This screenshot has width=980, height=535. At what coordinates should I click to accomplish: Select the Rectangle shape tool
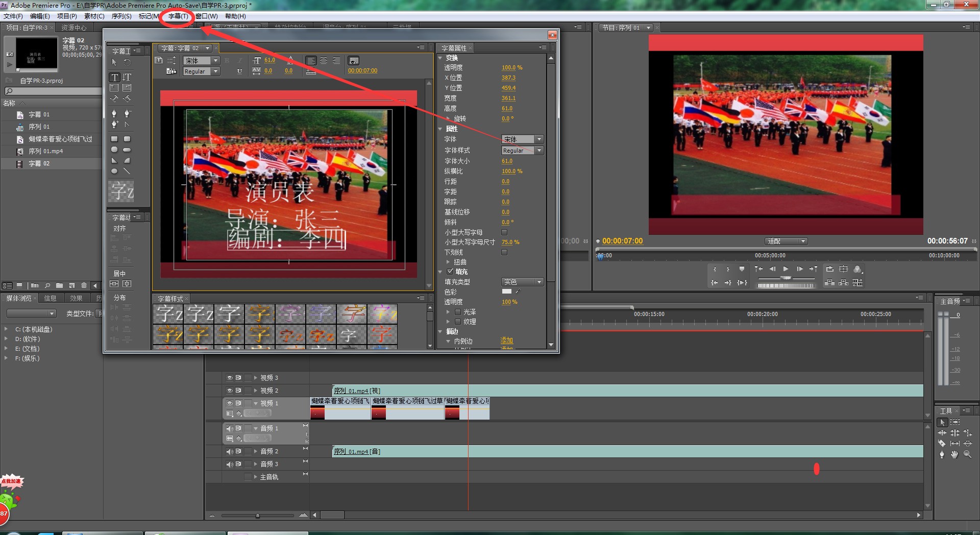[x=114, y=139]
